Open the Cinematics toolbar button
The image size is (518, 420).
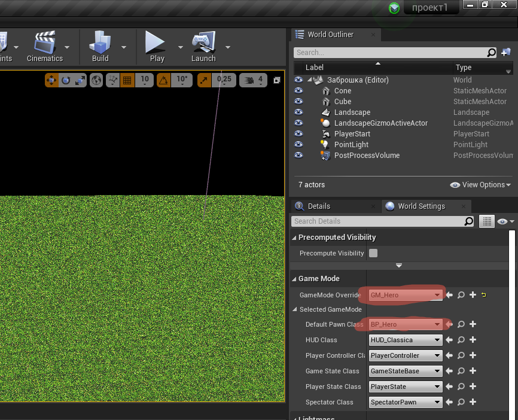tap(45, 46)
